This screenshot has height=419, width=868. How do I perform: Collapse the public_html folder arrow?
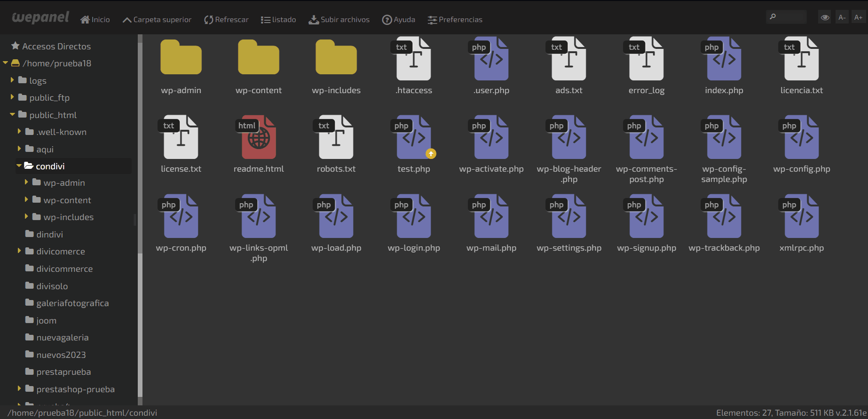(12, 115)
